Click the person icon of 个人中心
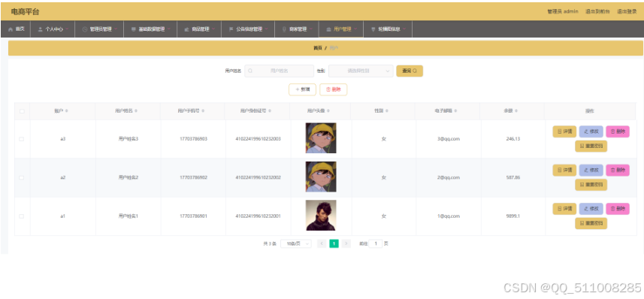 (x=41, y=29)
